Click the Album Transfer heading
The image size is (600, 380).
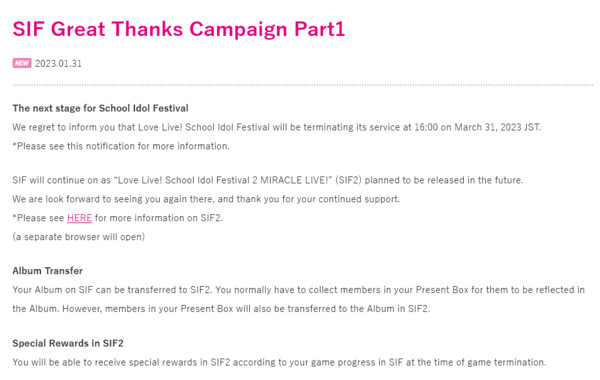[x=47, y=271]
